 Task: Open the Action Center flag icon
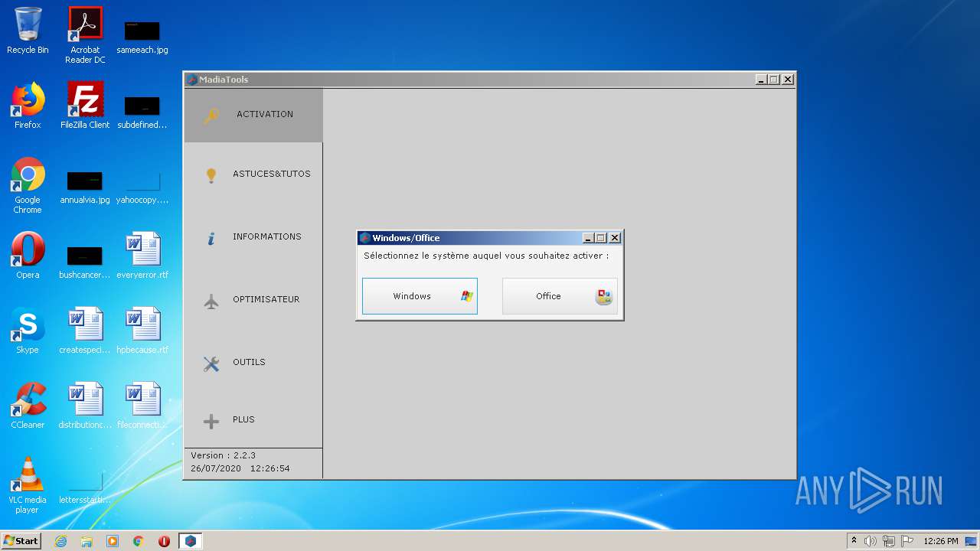click(x=907, y=541)
